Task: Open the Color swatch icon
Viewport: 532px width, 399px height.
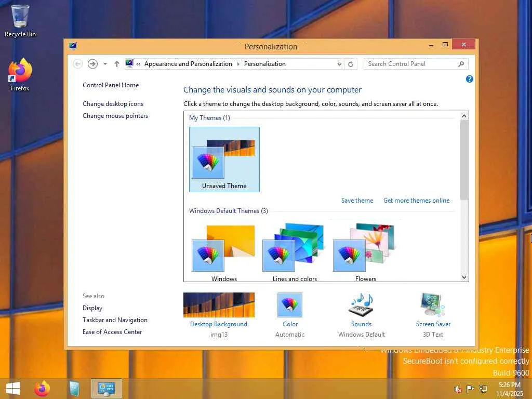Action: [290, 305]
